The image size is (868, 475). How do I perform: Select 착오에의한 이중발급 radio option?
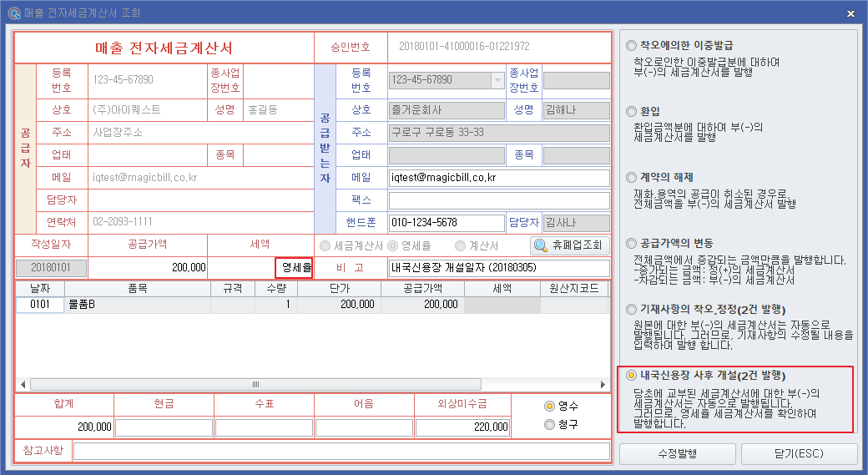(631, 45)
